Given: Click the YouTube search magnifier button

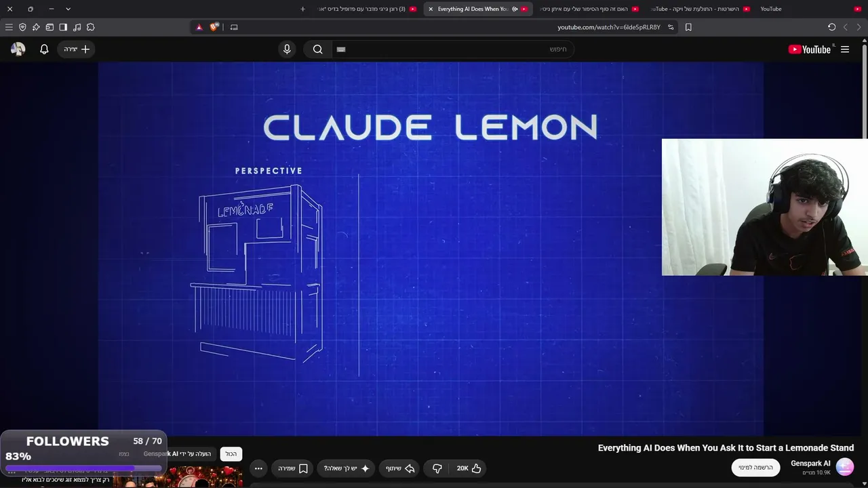Looking at the screenshot, I should tap(317, 49).
